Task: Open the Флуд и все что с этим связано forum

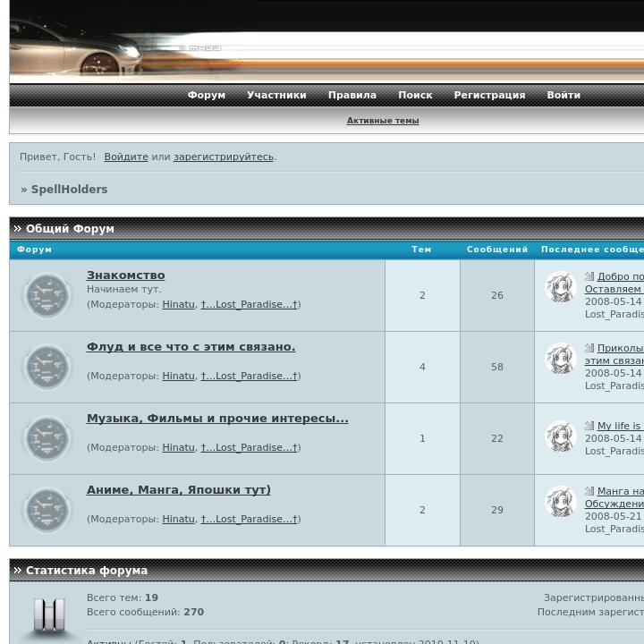Action: click(x=191, y=347)
